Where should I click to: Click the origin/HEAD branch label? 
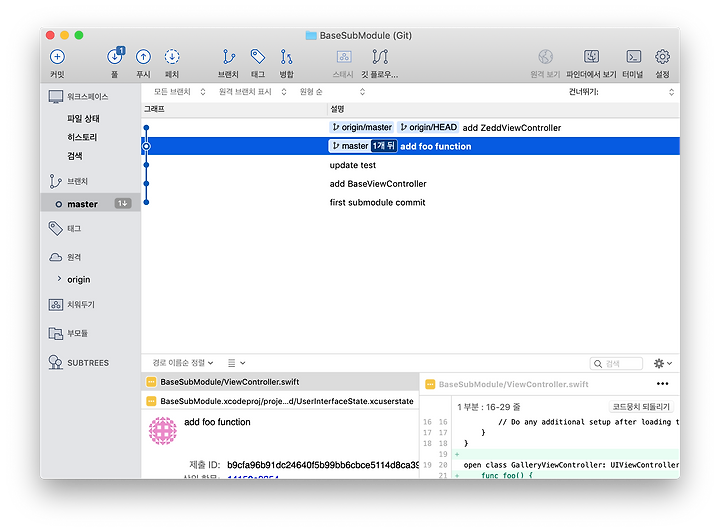(x=428, y=127)
